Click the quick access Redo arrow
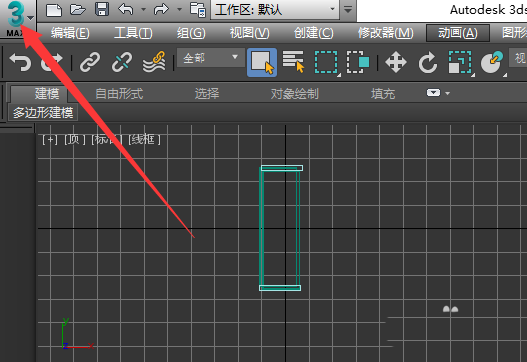Screen dimensions: 527x362 coord(161,9)
